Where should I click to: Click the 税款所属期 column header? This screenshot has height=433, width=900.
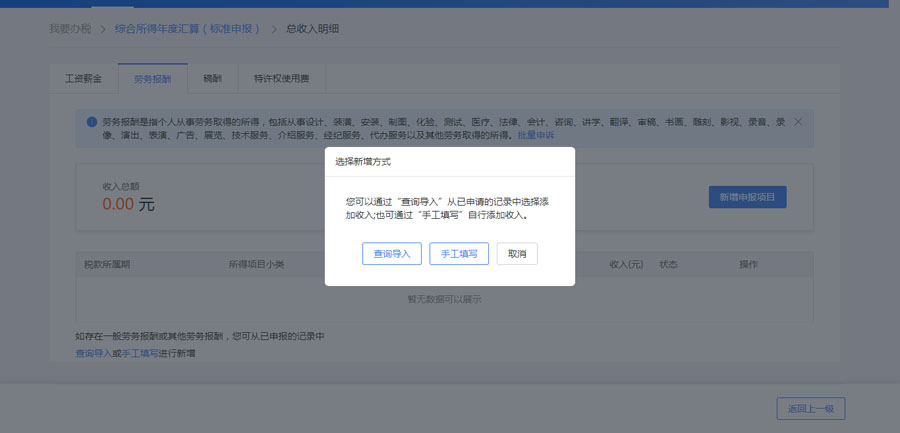tap(106, 265)
